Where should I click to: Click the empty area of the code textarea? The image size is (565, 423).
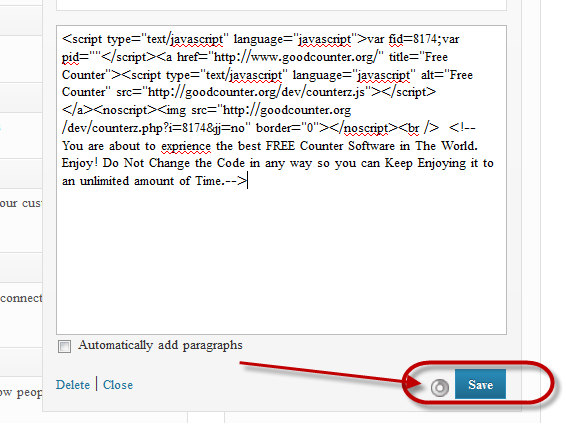click(x=281, y=259)
